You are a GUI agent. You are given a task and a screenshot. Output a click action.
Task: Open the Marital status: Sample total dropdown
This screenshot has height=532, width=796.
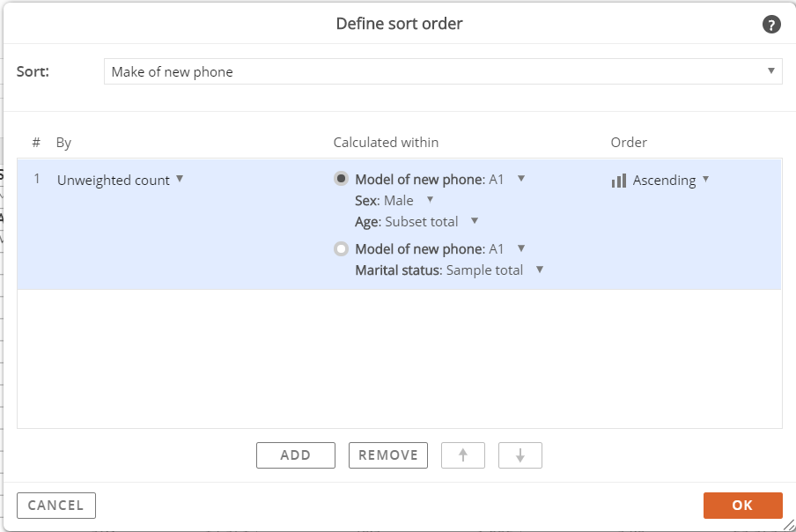point(540,270)
